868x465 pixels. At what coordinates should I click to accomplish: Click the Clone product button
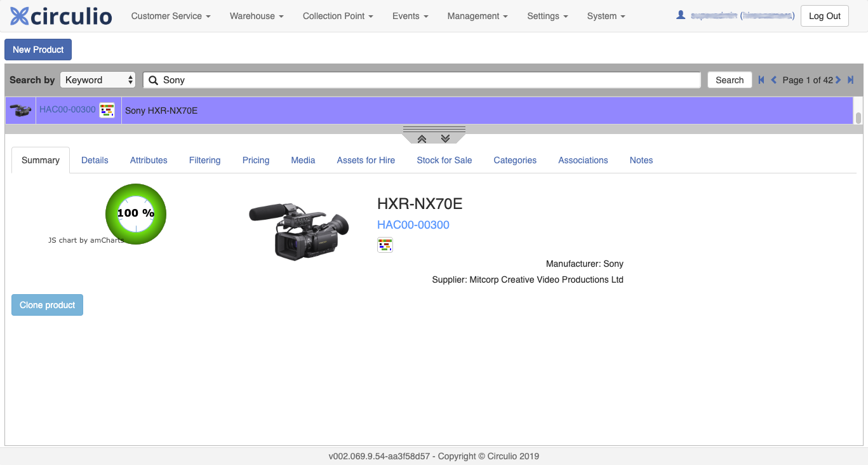pos(47,305)
